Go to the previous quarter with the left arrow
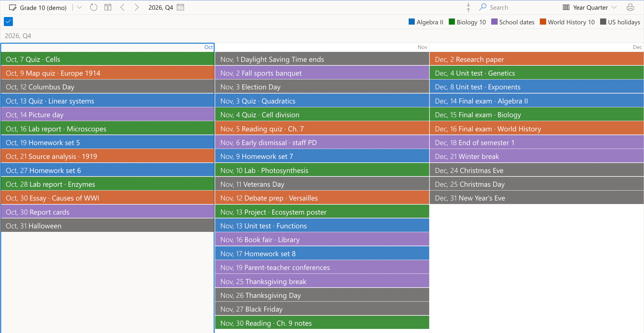This screenshot has width=644, height=333. [123, 8]
